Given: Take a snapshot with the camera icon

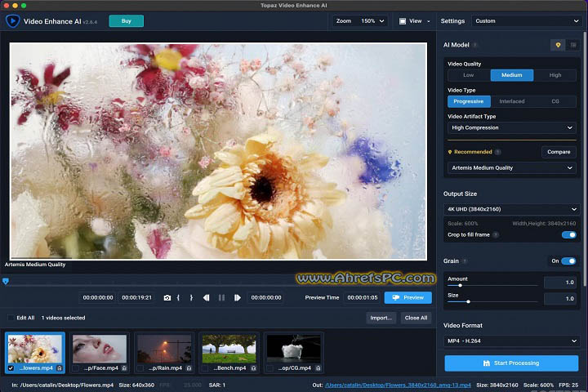Looking at the screenshot, I should point(167,298).
